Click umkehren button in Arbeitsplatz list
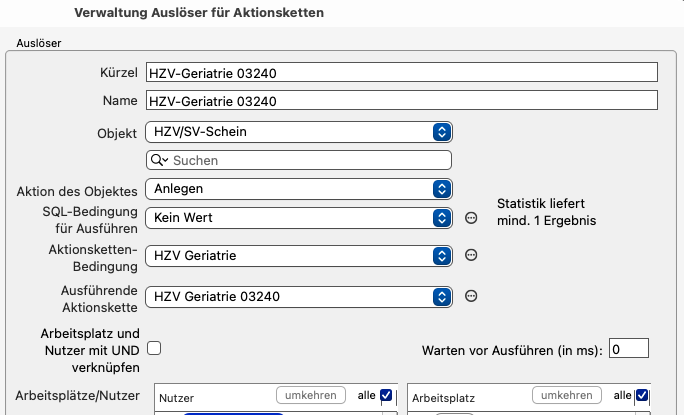The height and width of the screenshot is (415, 684). (x=567, y=395)
